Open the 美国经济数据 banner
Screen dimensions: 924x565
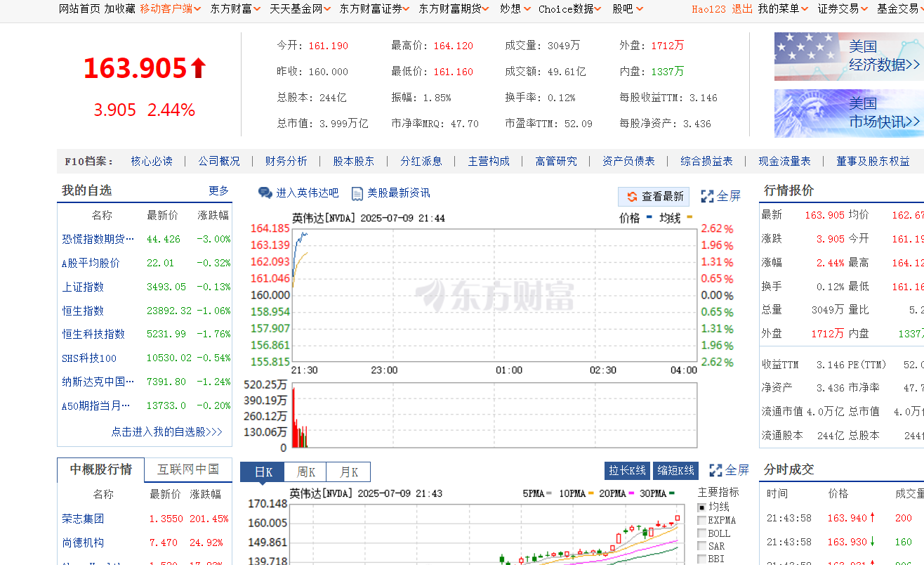click(x=849, y=56)
